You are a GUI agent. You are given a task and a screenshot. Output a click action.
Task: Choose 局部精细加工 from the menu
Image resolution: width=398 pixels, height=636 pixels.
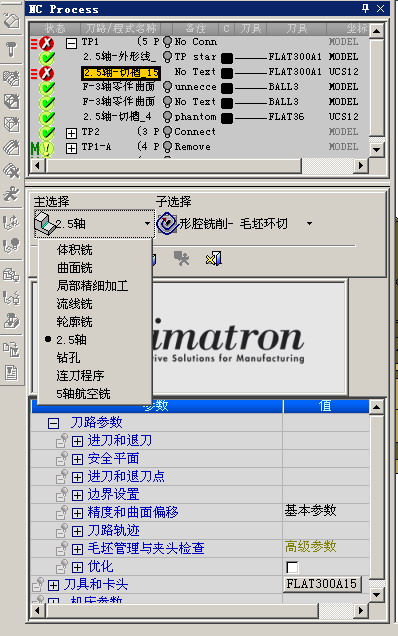tap(93, 286)
